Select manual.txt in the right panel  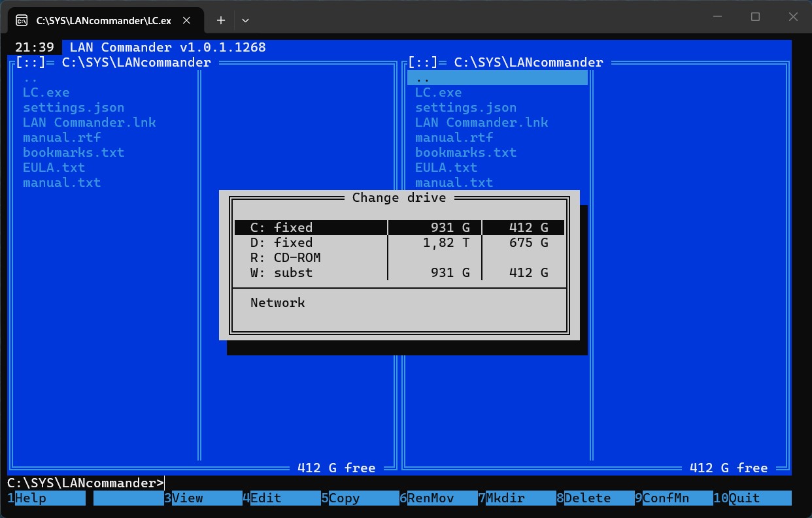454,183
